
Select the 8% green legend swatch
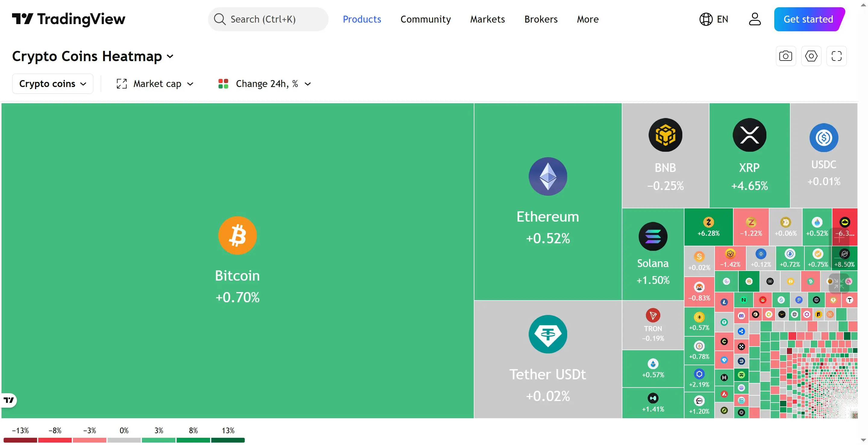click(x=193, y=440)
